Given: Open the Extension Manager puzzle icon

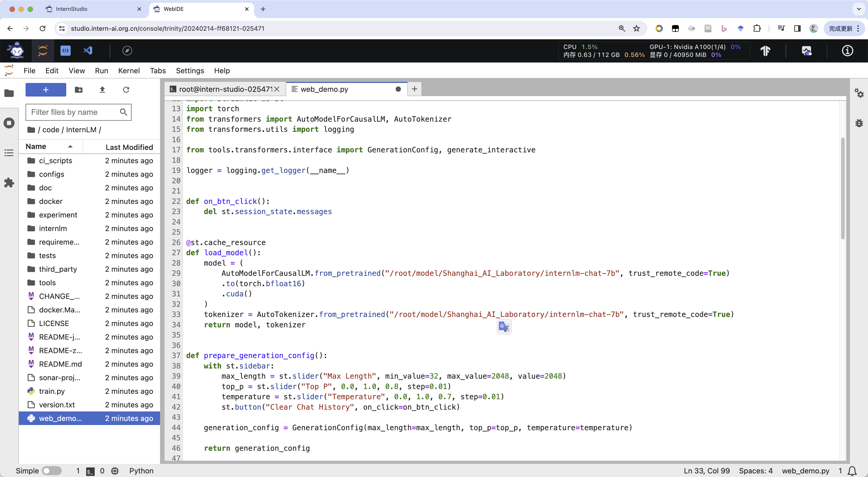Looking at the screenshot, I should click(9, 183).
